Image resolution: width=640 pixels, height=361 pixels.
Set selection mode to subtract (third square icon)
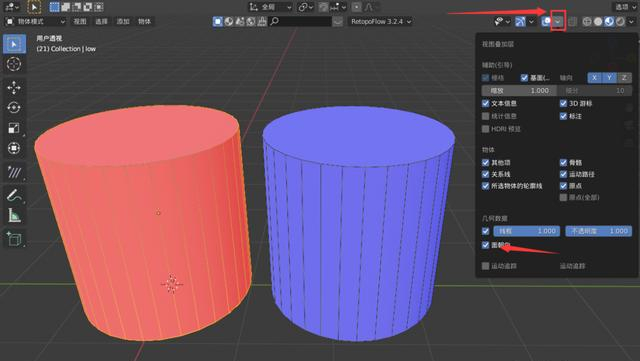[76, 7]
